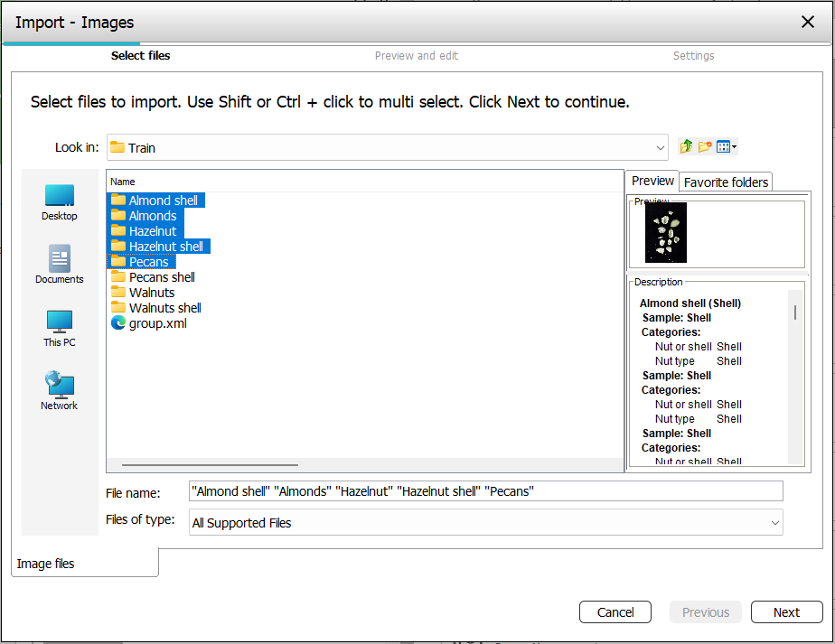This screenshot has height=644, width=835.
Task: Go up one folder level
Action: tap(687, 146)
